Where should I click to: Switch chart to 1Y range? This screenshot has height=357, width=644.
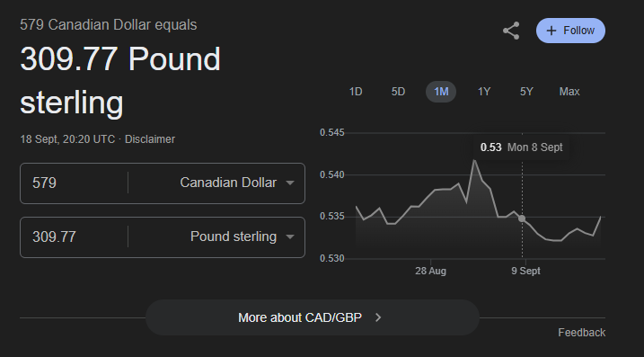pyautogui.click(x=484, y=92)
